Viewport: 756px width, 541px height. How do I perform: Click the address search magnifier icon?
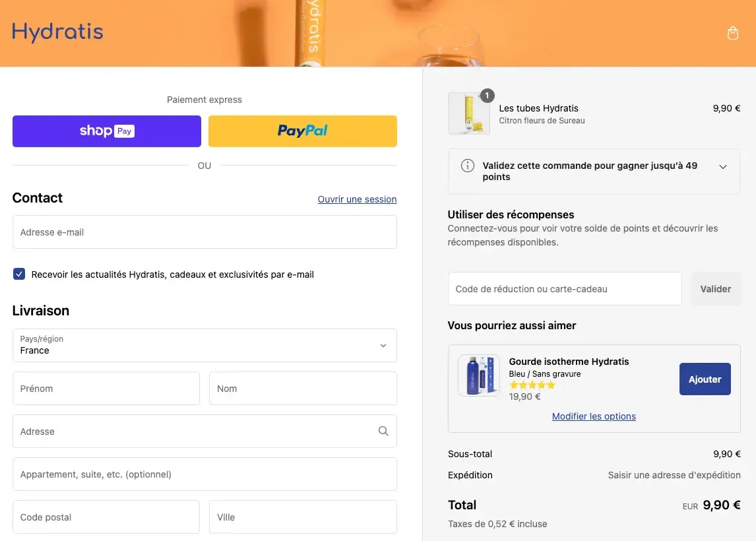383,431
